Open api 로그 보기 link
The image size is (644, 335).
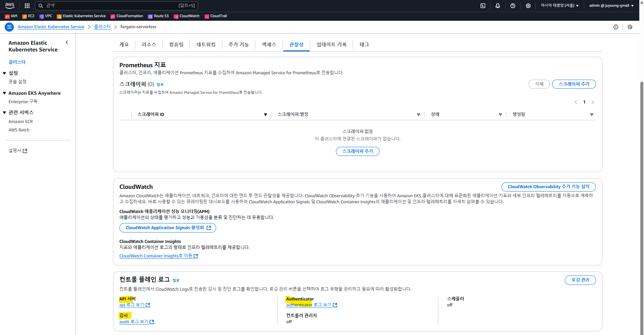135,305
